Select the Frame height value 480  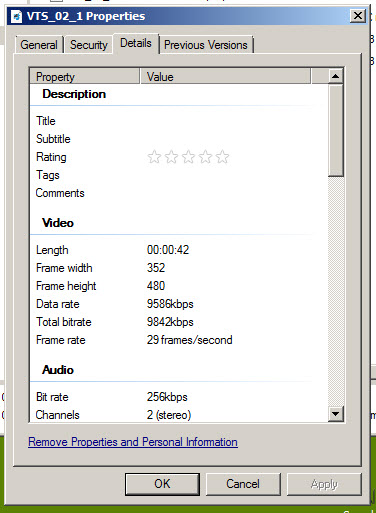click(156, 286)
